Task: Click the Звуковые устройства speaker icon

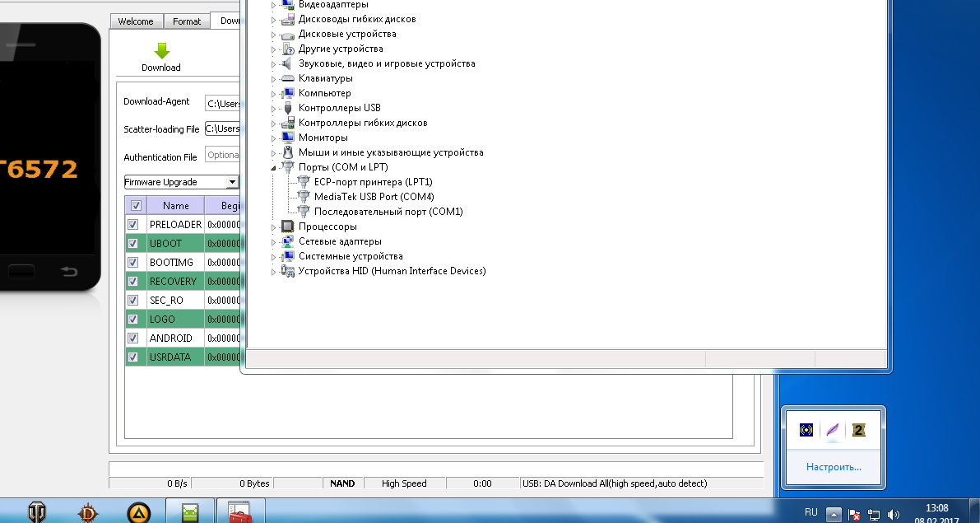Action: [x=287, y=63]
